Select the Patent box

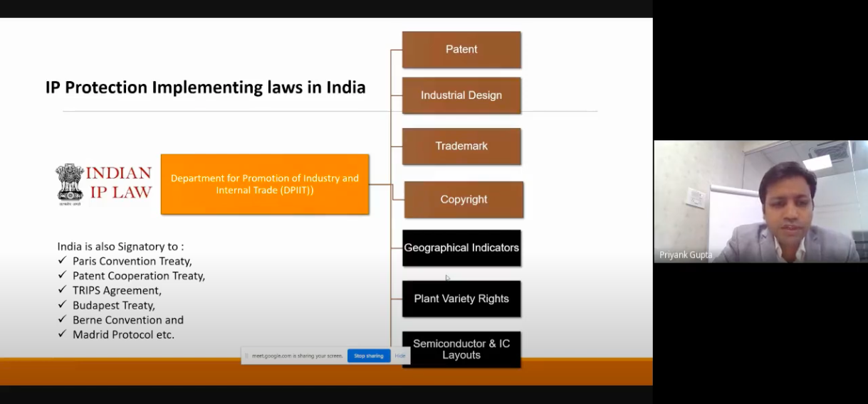click(461, 50)
